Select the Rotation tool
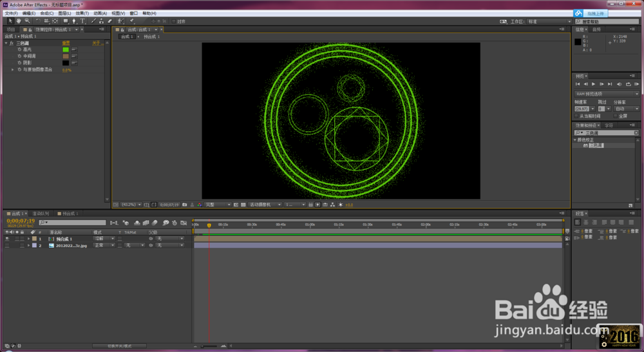The image size is (644, 352). click(38, 21)
